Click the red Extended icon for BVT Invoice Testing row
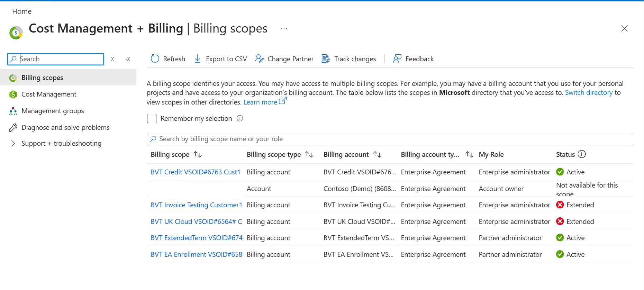The height and width of the screenshot is (290, 644). pyautogui.click(x=560, y=205)
